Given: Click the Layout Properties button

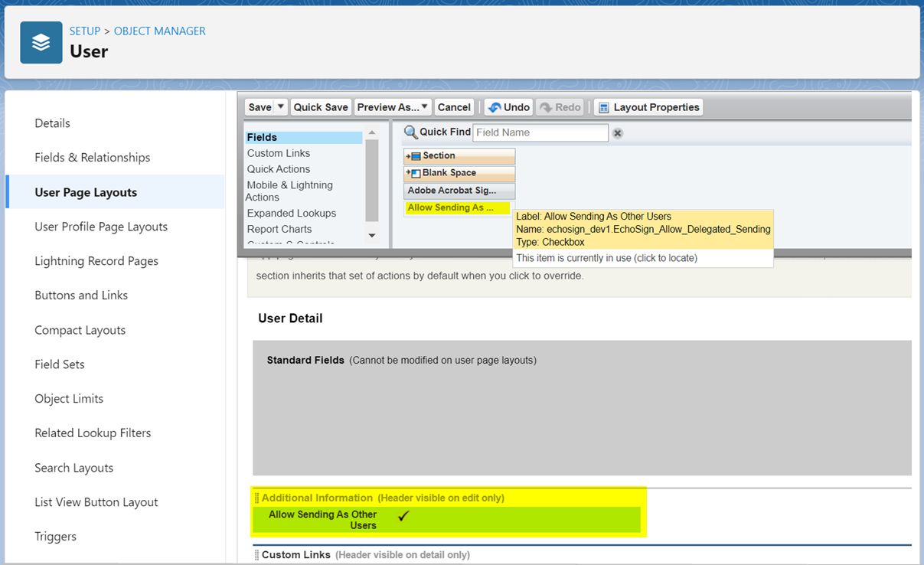Looking at the screenshot, I should coord(648,107).
